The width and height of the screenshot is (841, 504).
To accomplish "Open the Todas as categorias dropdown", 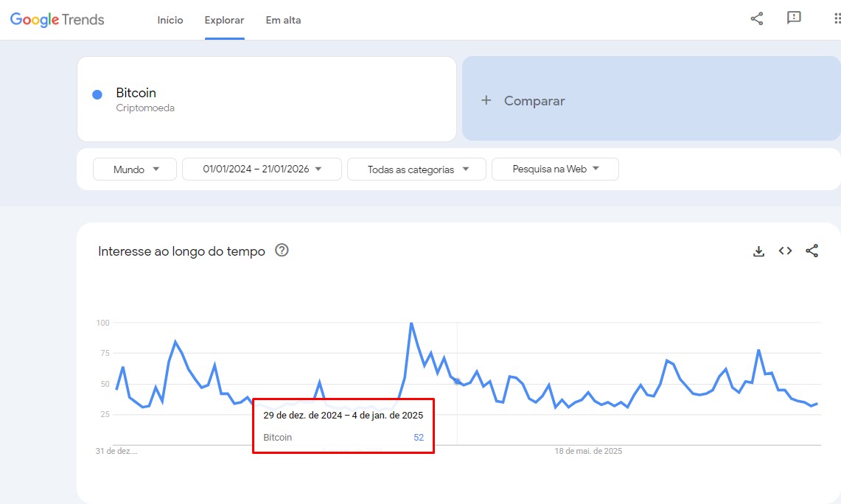I will tap(416, 169).
